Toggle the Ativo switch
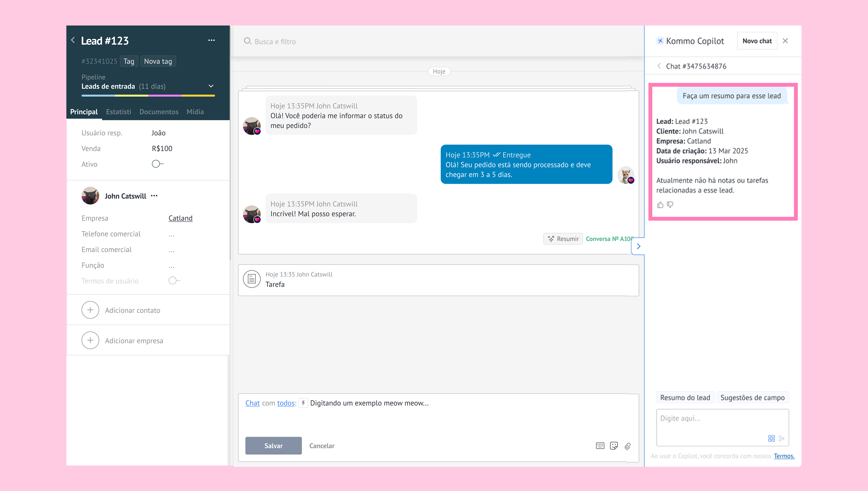 (158, 164)
